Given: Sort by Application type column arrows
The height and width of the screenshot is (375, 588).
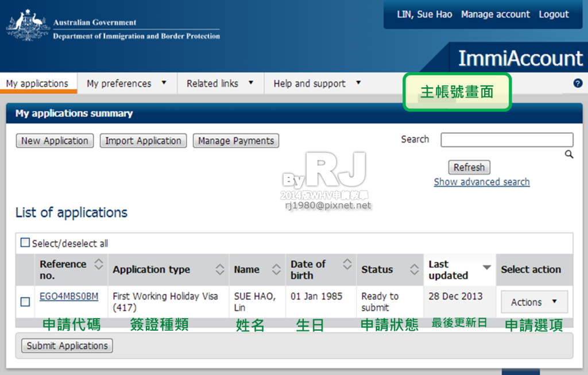Looking at the screenshot, I should [x=220, y=269].
